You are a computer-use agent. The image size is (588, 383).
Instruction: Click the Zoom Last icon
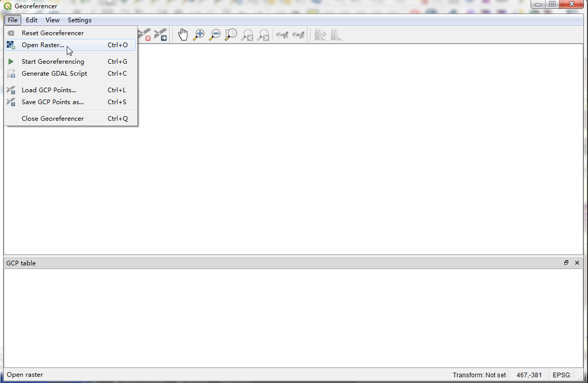tap(247, 35)
